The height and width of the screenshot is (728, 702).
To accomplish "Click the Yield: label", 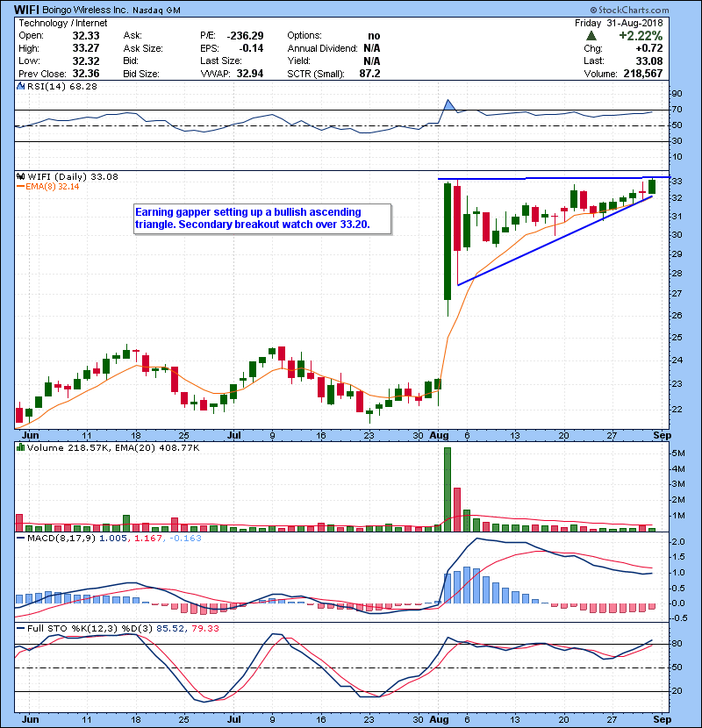I will pyautogui.click(x=298, y=61).
